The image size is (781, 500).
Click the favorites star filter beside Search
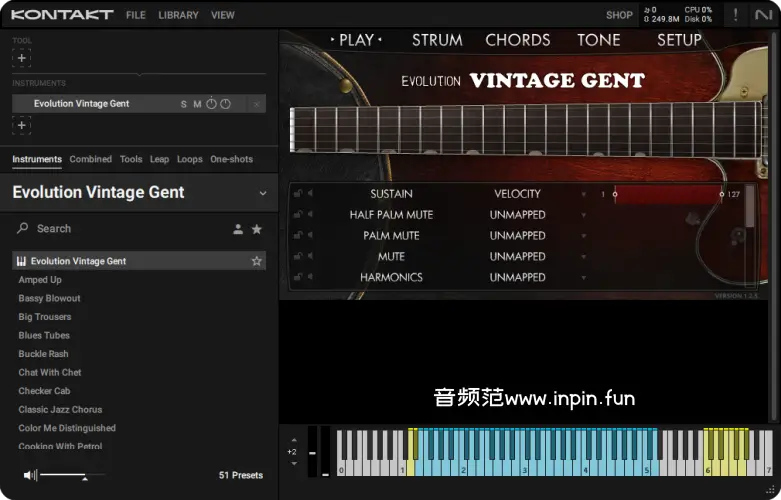(257, 229)
